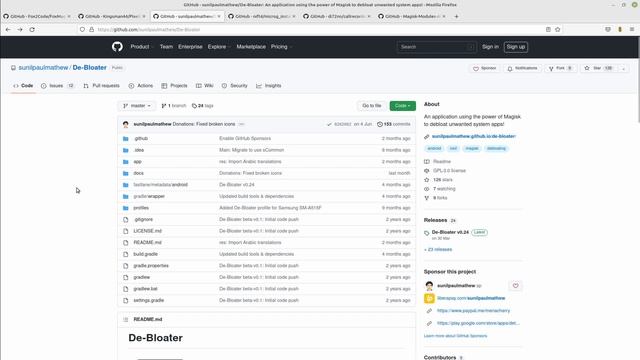Open the Wiki tab
Image resolution: width=640 pixels, height=360 pixels.
point(204,86)
